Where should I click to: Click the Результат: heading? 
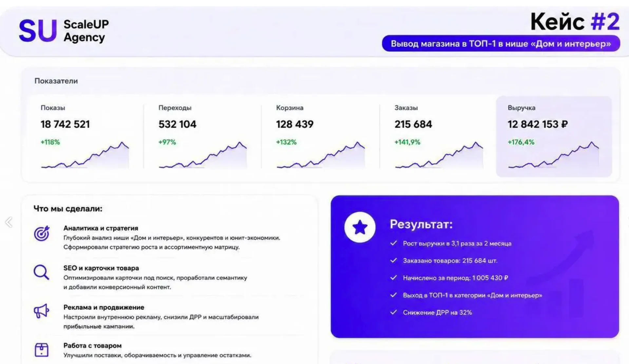coord(421,224)
